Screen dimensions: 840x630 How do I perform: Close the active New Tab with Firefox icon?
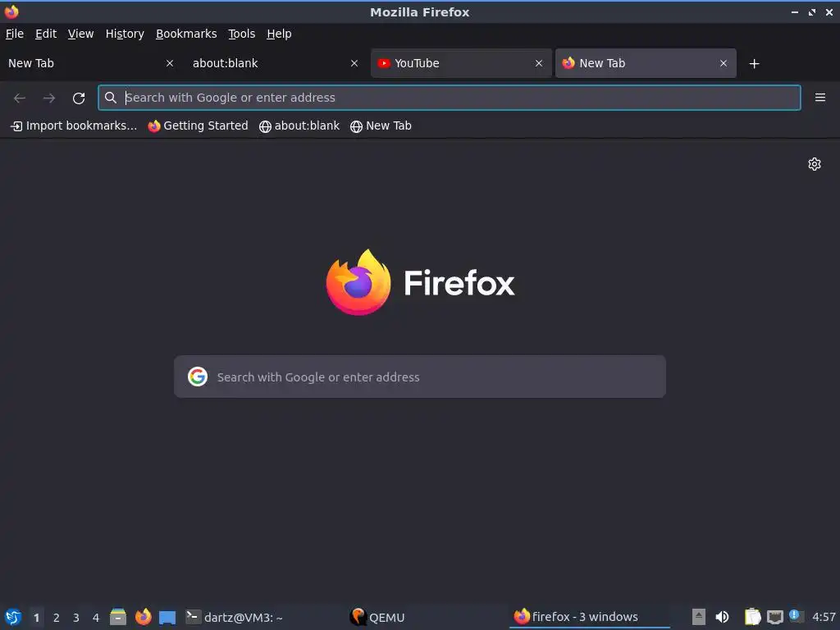click(724, 63)
